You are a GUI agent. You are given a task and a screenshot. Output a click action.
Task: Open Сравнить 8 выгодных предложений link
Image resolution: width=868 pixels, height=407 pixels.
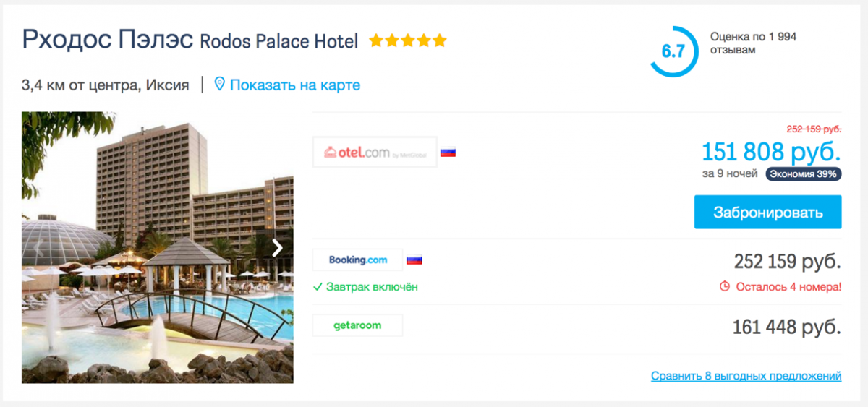(746, 376)
